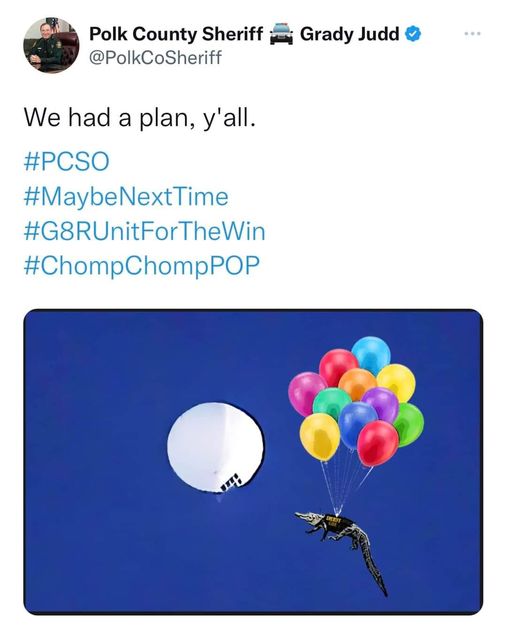Image resolution: width=507 pixels, height=640 pixels.
Task: Open the #MaybeNextTime hashtag
Action: coord(126,196)
